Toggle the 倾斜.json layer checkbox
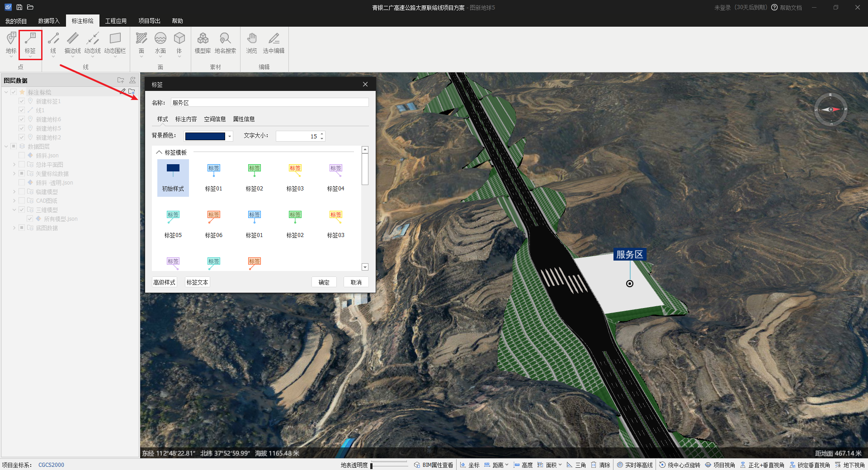 click(22, 156)
